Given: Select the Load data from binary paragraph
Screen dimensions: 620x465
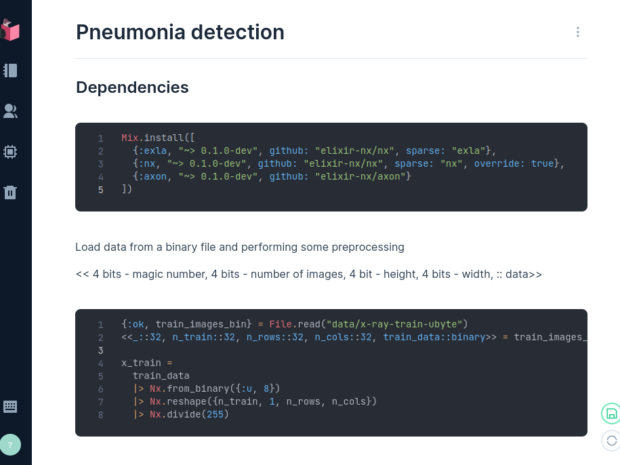Looking at the screenshot, I should point(240,247).
